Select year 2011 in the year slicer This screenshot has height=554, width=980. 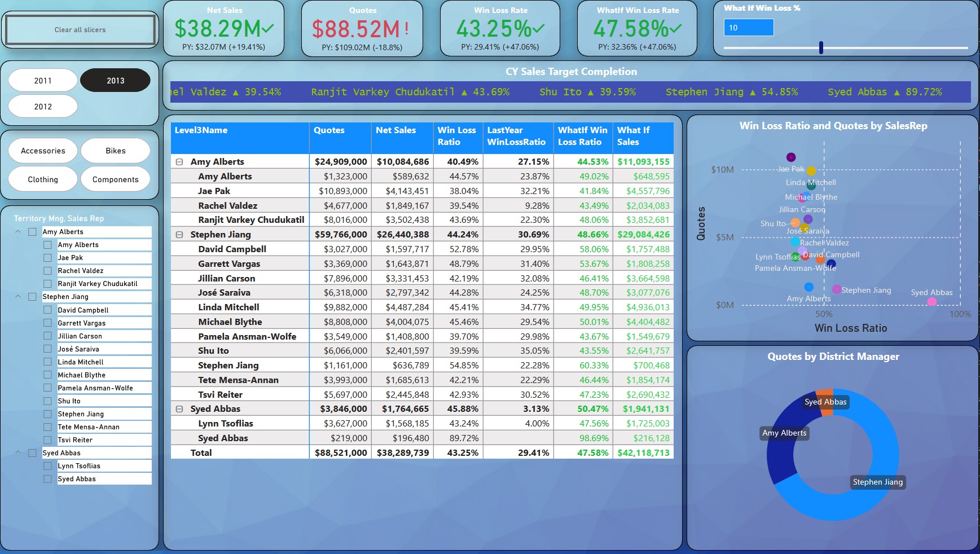pos(43,81)
